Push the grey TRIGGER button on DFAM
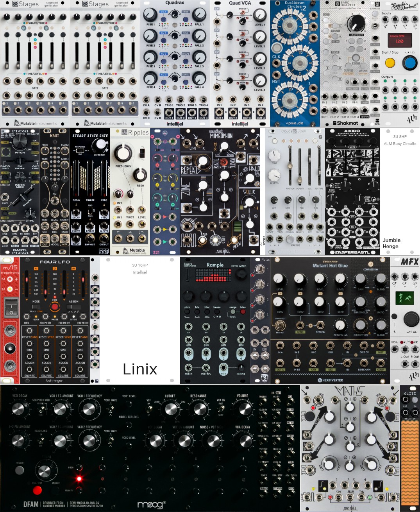420x512 pixels. pyautogui.click(x=19, y=470)
